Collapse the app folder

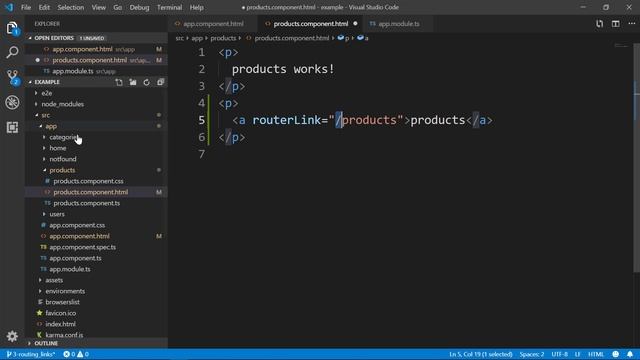coord(51,126)
